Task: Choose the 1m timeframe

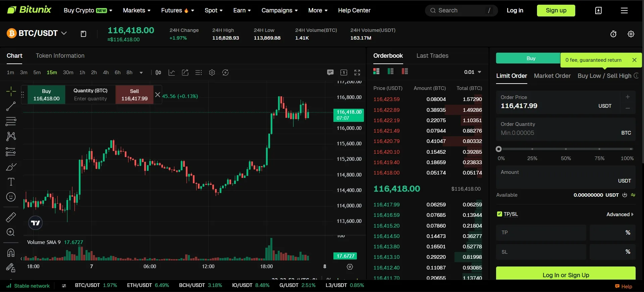Action: click(10, 72)
